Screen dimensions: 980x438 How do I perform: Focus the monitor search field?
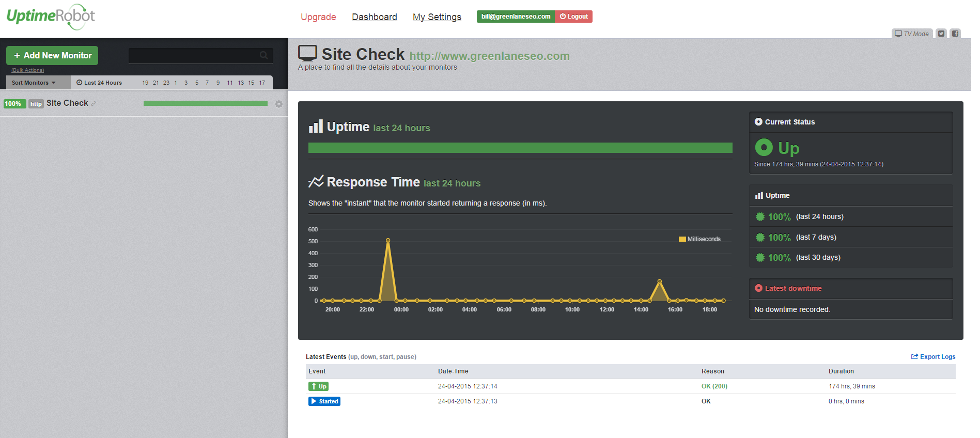coord(201,55)
